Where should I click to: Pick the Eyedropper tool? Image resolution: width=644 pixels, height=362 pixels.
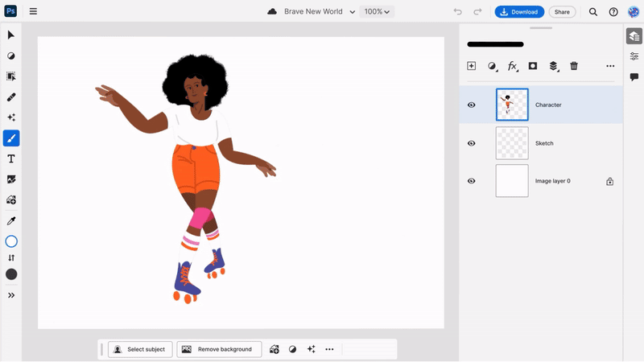click(x=11, y=221)
